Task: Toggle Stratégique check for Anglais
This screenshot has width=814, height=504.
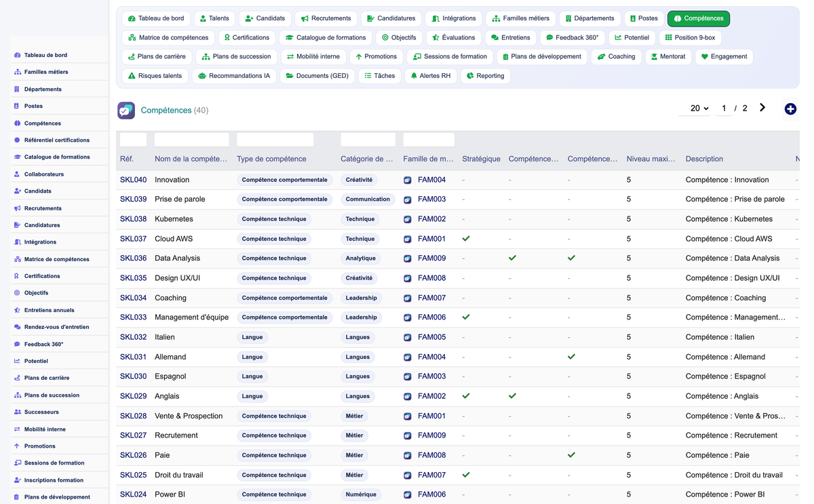Action: point(466,396)
